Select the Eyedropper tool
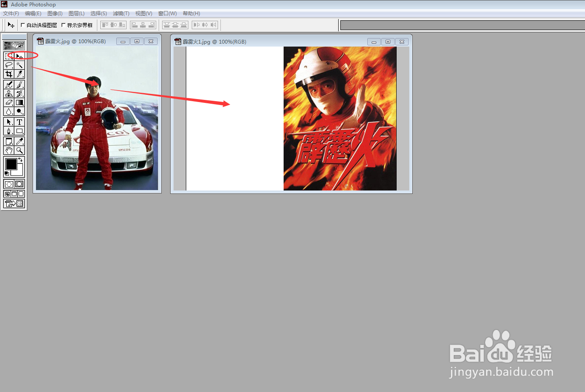This screenshot has width=585, height=392. click(x=19, y=141)
